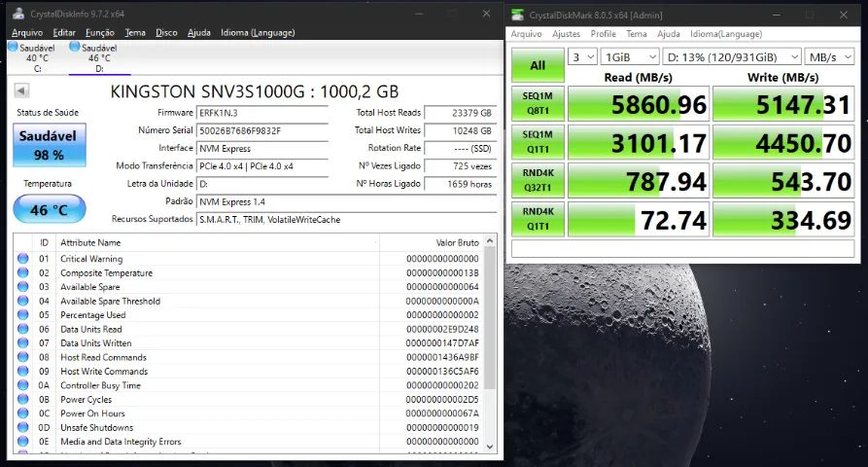
Task: Click status orb for Data Units Written row
Action: click(x=22, y=342)
